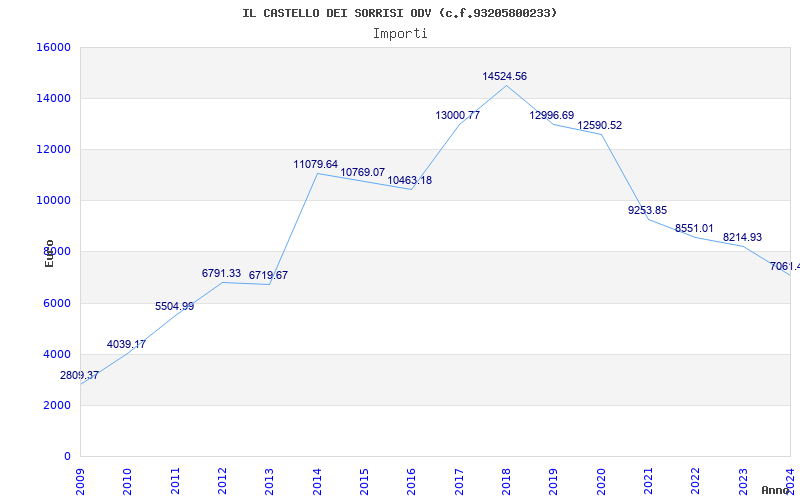Screen dimensions: 800x500
Task: Click the 2020 x-axis year label
Action: pos(601,481)
